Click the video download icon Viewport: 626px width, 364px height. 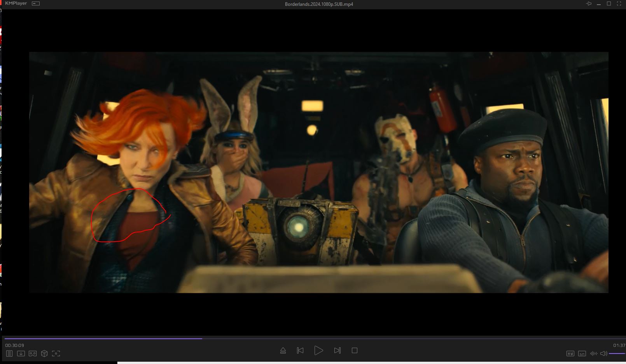point(21,353)
